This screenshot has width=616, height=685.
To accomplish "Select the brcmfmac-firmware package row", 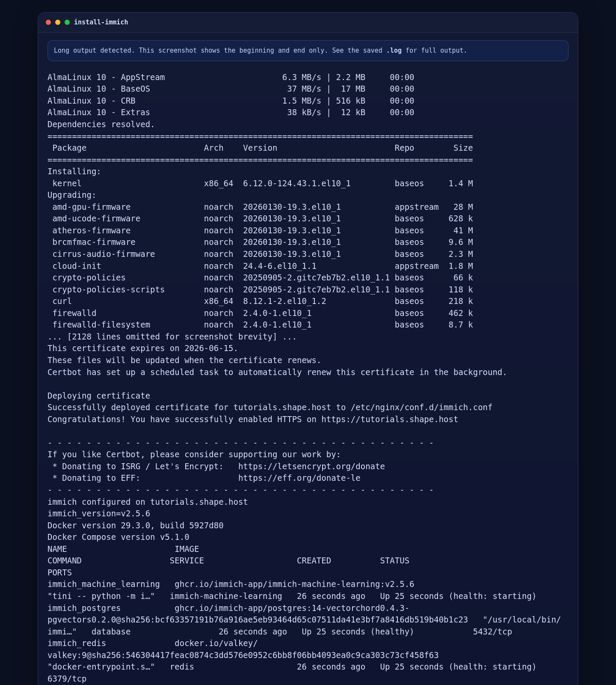I will pos(263,242).
